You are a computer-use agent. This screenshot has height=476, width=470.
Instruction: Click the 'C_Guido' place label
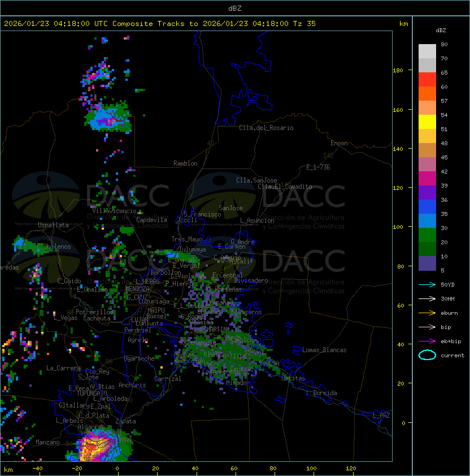coord(69,281)
